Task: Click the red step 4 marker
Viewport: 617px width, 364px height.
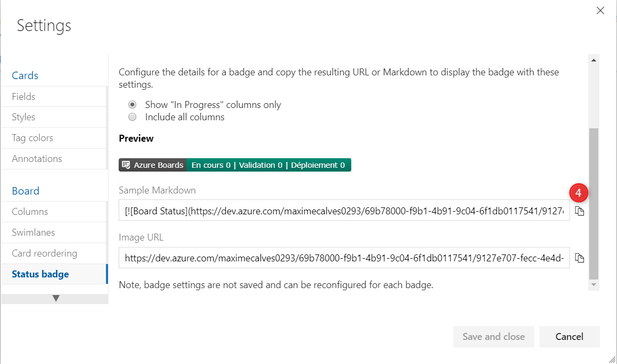Action: coord(579,193)
